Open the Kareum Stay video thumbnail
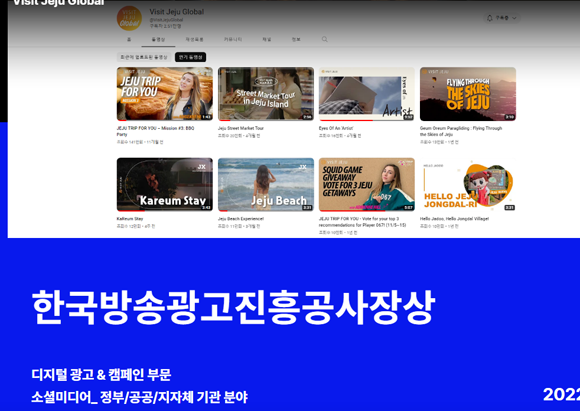580x411 pixels. pos(165,184)
